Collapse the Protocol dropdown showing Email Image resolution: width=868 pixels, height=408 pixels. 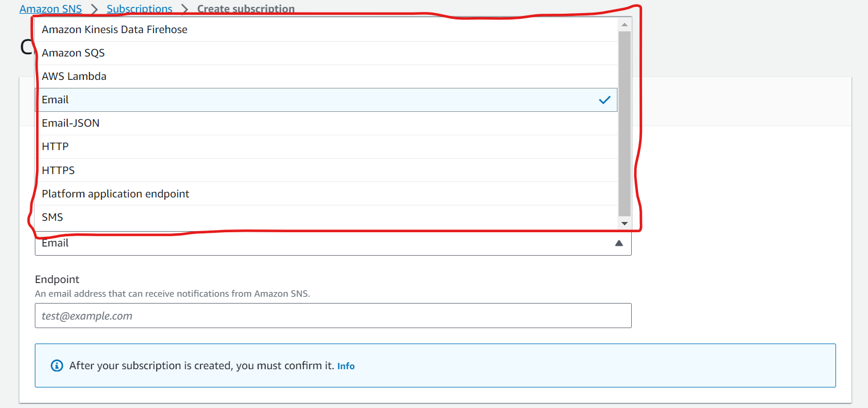[333, 244]
